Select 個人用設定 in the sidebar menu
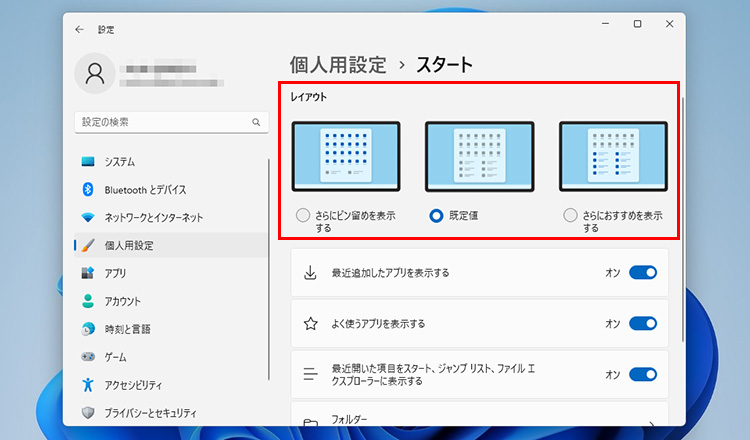Image resolution: width=750 pixels, height=440 pixels. tap(128, 245)
